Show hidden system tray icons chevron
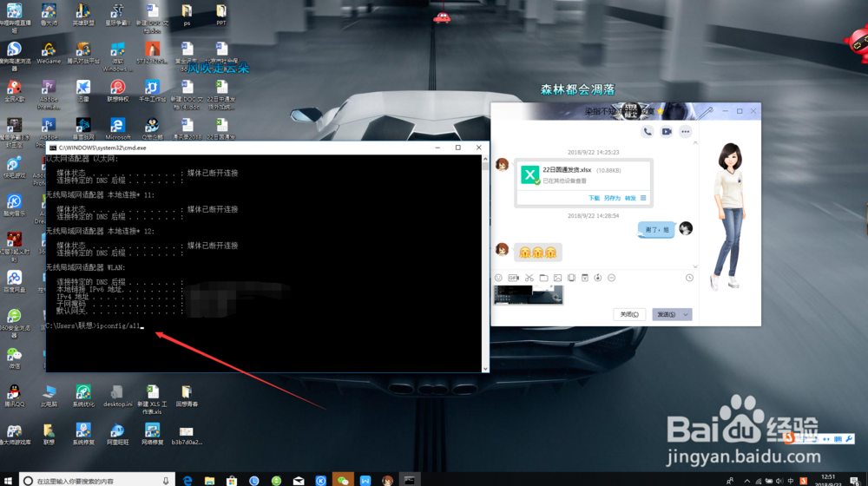868x486 pixels. [x=746, y=481]
